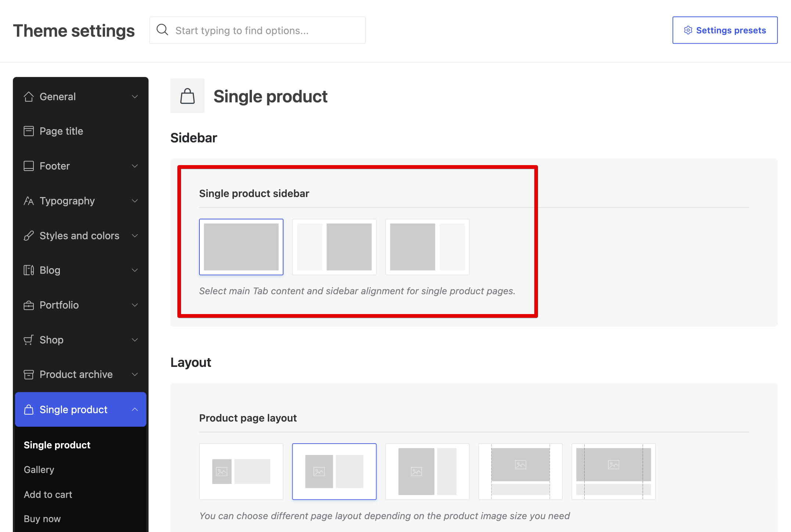
Task: Click the Footer layout icon
Action: [x=29, y=166]
